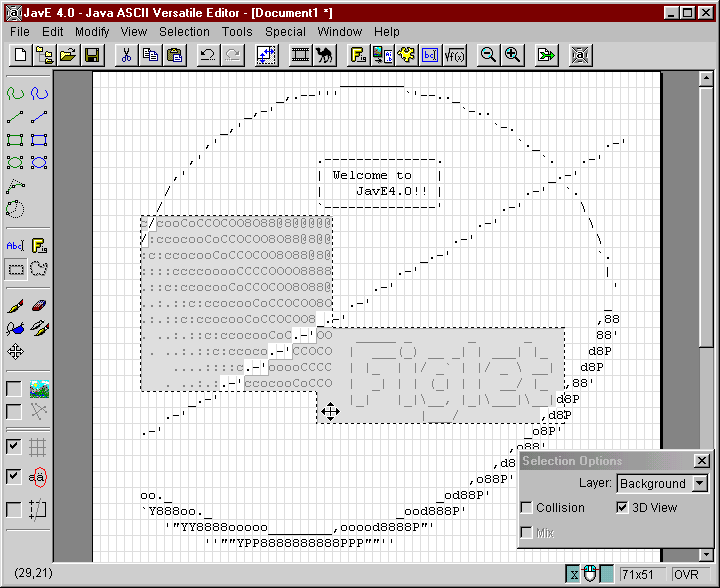Open the Tools menu
The width and height of the screenshot is (720, 588).
coord(237,32)
